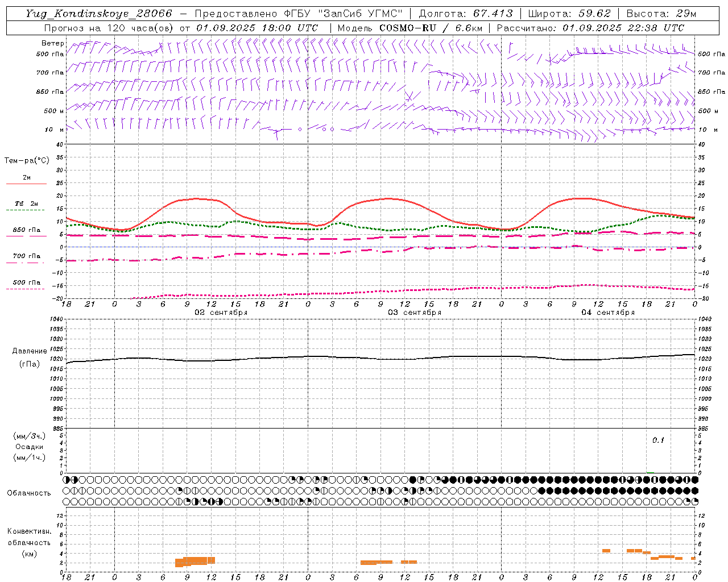Click the station title Yug_Kondinskoye_28066

[x=99, y=14]
